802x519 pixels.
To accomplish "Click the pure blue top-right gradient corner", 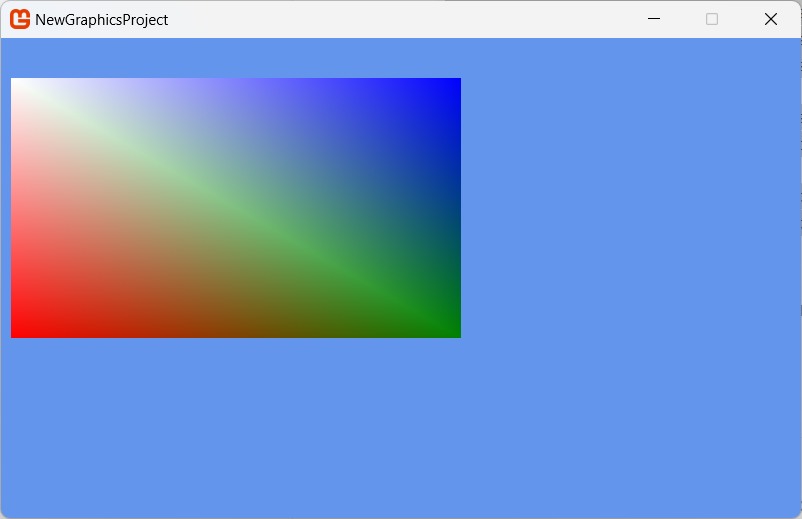I will coord(456,83).
